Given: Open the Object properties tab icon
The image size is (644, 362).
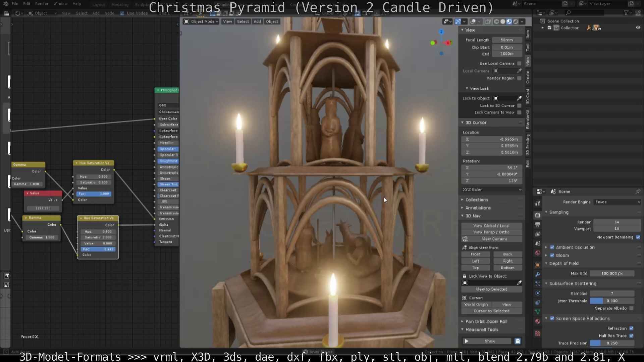Looking at the screenshot, I should 538,265.
